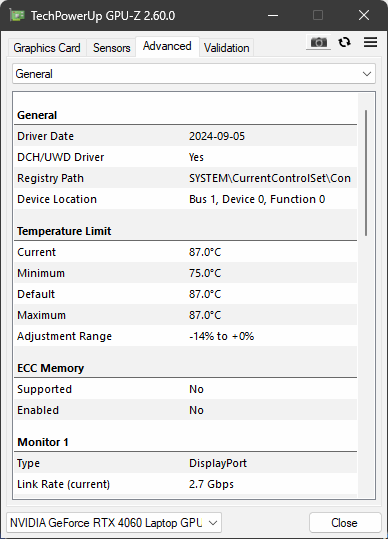Click the Monitor 1 section header
Screen dimensions: 388x539
(x=43, y=442)
